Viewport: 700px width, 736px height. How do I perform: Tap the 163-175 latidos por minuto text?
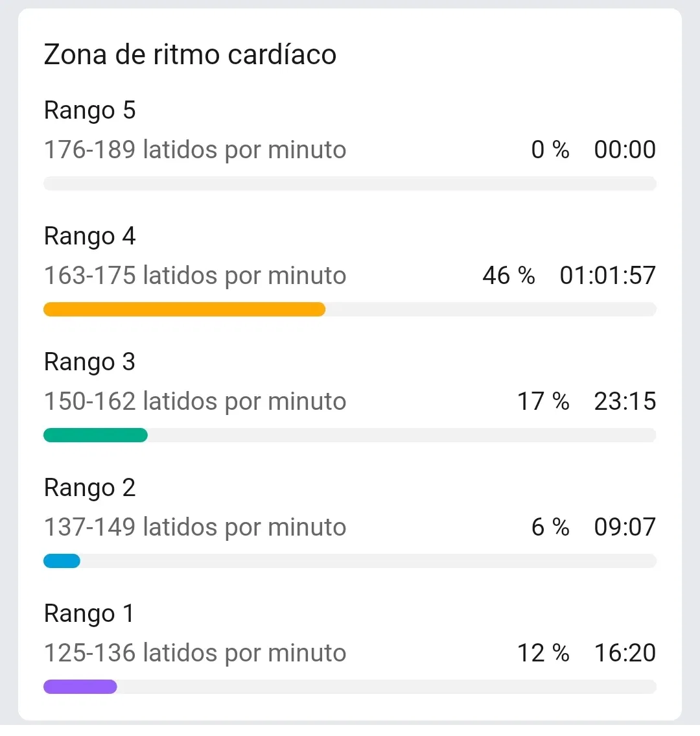click(194, 276)
